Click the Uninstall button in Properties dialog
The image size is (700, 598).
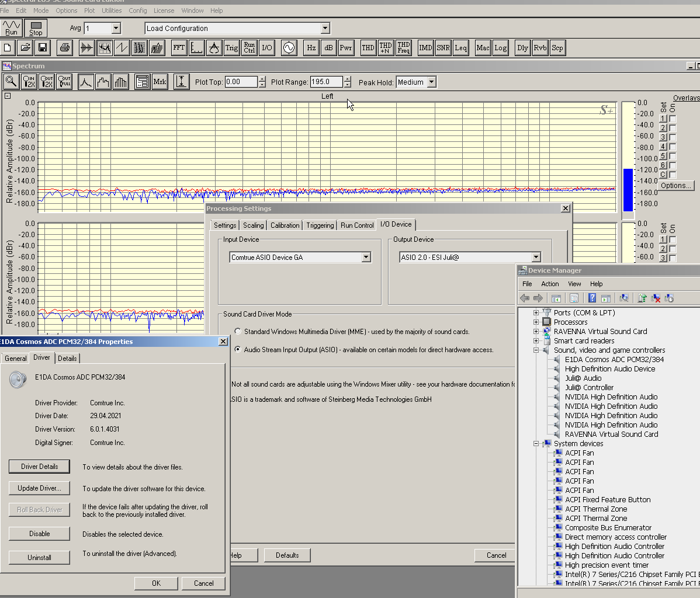(x=39, y=557)
